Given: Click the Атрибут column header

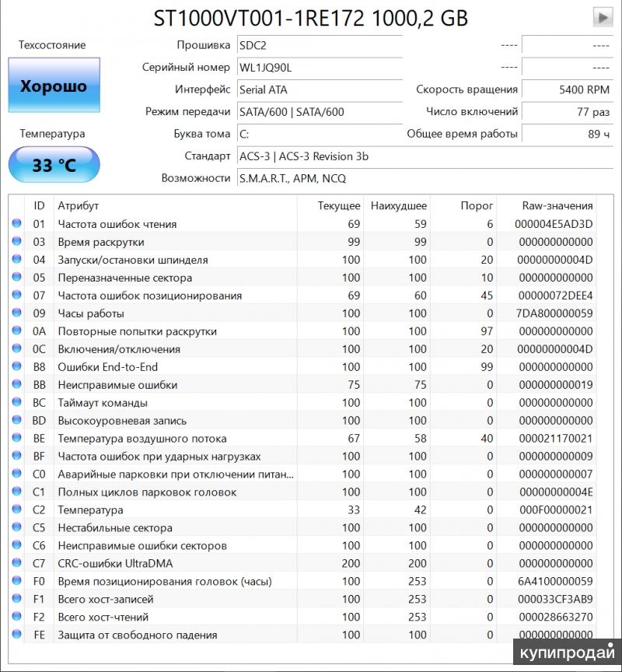Looking at the screenshot, I should (x=78, y=206).
